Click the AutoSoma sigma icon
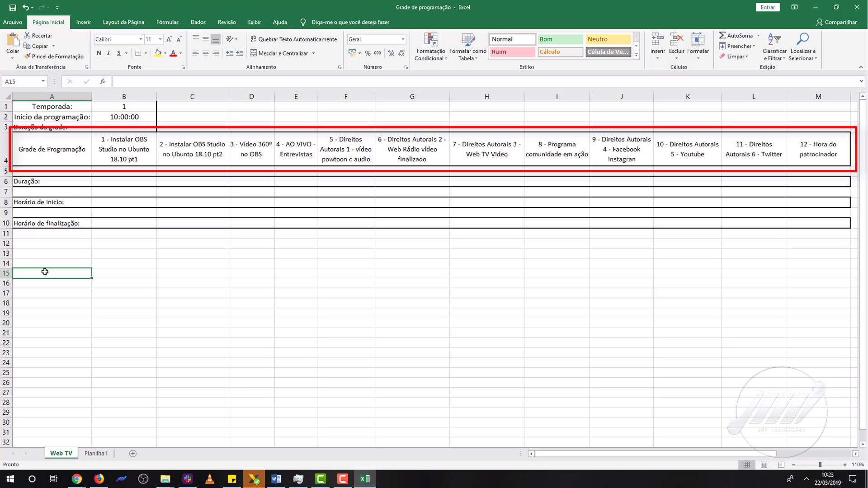This screenshot has width=868, height=488. click(x=722, y=35)
